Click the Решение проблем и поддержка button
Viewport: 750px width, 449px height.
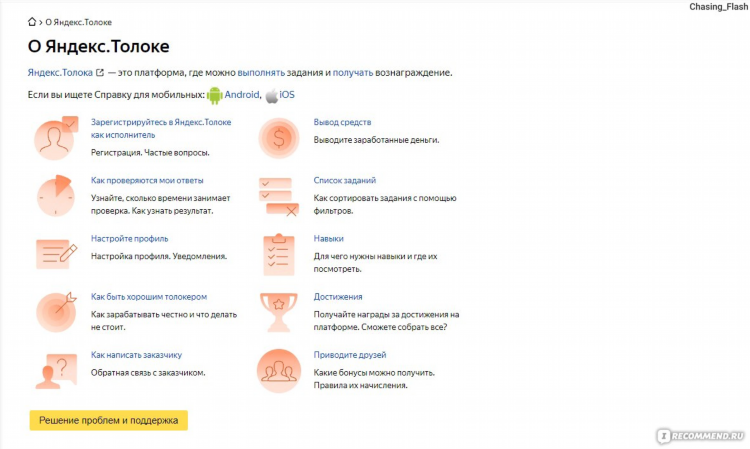(x=109, y=420)
